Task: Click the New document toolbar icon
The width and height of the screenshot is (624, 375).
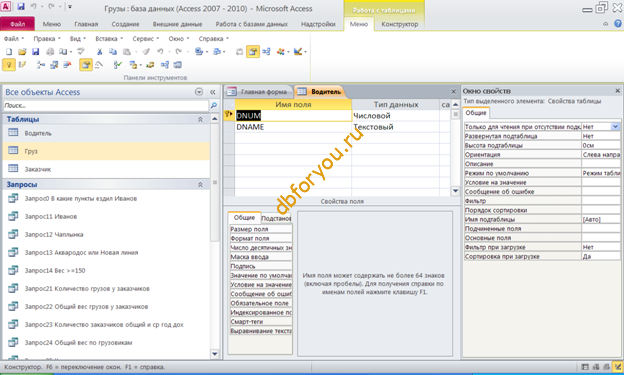Action: (x=9, y=52)
